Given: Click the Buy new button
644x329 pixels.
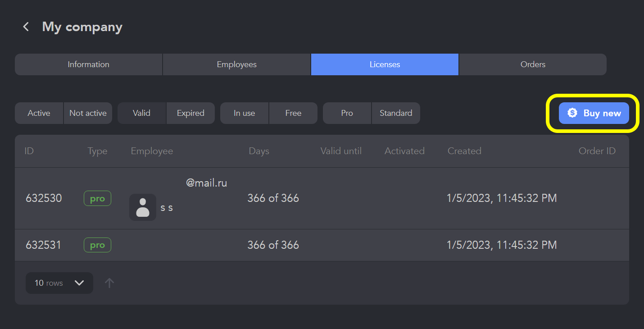Looking at the screenshot, I should click(x=594, y=113).
